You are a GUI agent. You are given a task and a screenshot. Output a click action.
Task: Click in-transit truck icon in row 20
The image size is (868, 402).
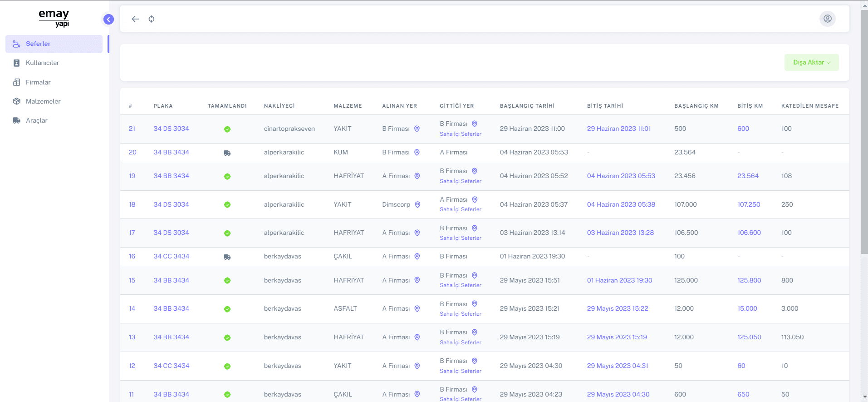point(227,153)
